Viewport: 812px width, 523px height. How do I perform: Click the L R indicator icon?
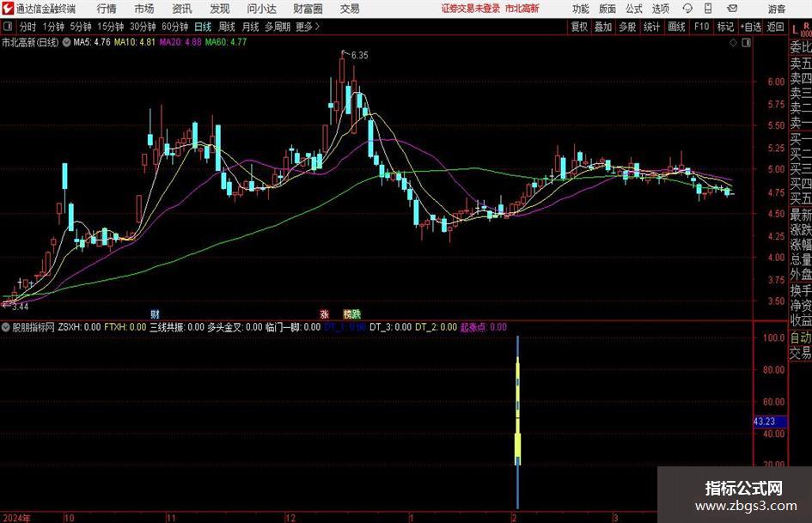click(801, 30)
